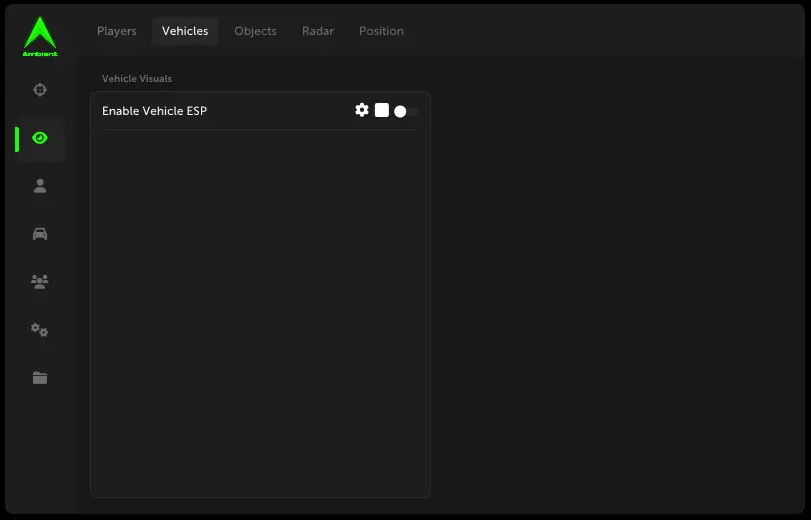Open the double gears settings section
The image size is (811, 520).
pos(40,330)
